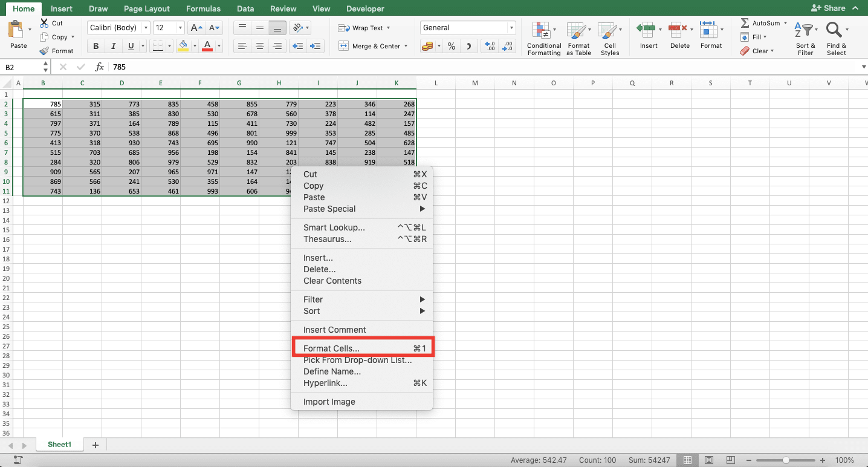The height and width of the screenshot is (467, 868).
Task: Open Sort & Filter options
Action: click(x=805, y=38)
